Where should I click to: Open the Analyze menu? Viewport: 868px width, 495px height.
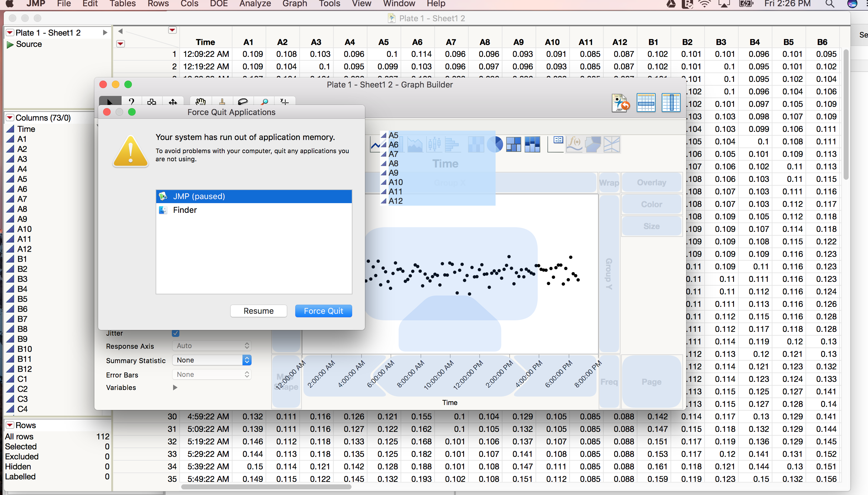tap(255, 4)
